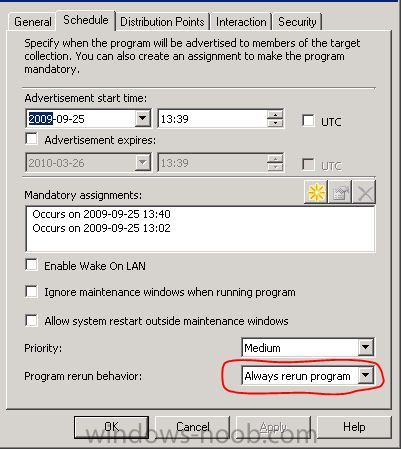
Task: Allow system restart outside maintenance windows
Action: pos(31,320)
